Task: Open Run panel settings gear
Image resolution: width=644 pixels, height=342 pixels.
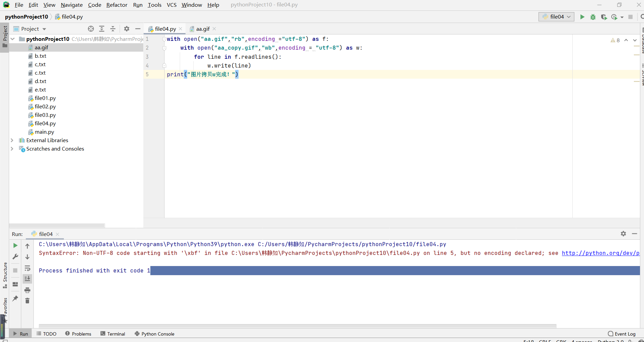Action: [623, 234]
